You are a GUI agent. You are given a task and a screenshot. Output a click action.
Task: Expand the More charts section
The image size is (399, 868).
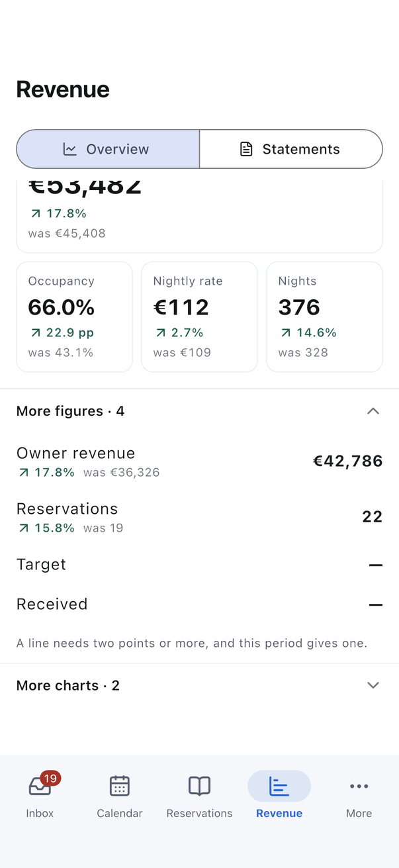tap(199, 685)
